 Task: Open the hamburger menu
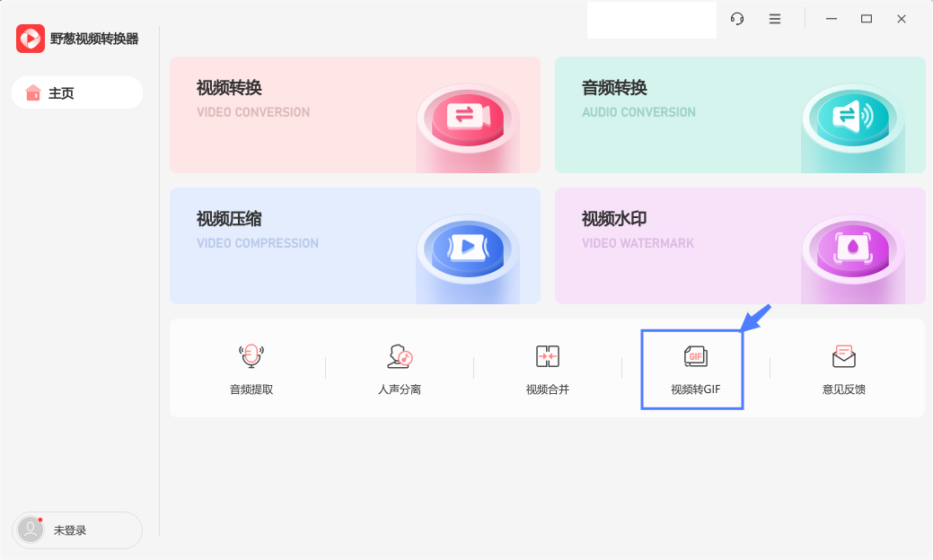pyautogui.click(x=775, y=19)
